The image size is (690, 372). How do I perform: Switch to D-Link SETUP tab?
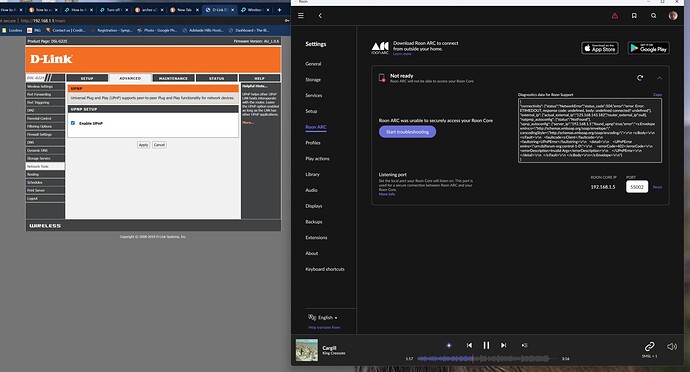[87, 78]
